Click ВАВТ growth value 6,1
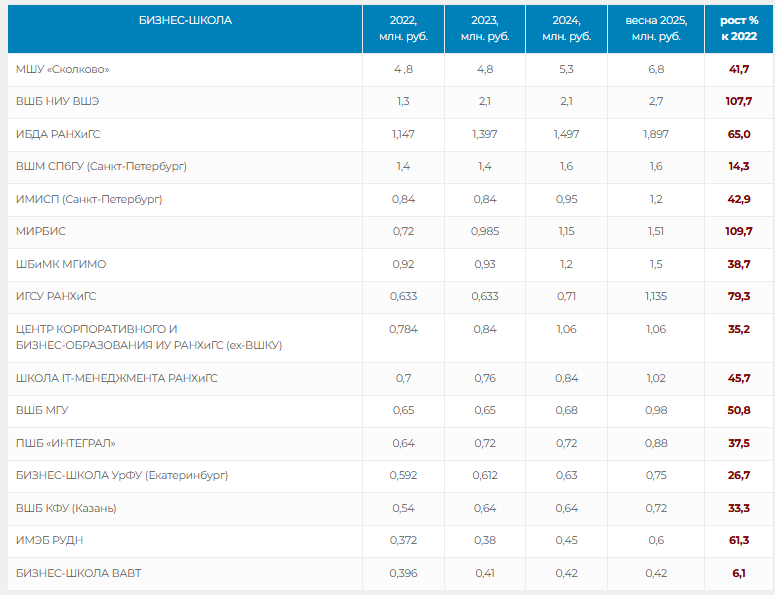Viewport: 775px width, 595px height. point(739,573)
